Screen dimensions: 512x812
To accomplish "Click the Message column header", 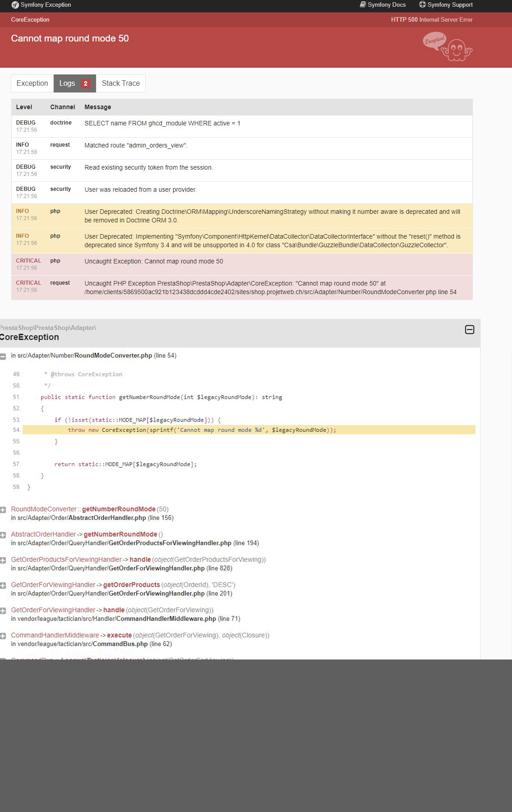I will coord(98,107).
